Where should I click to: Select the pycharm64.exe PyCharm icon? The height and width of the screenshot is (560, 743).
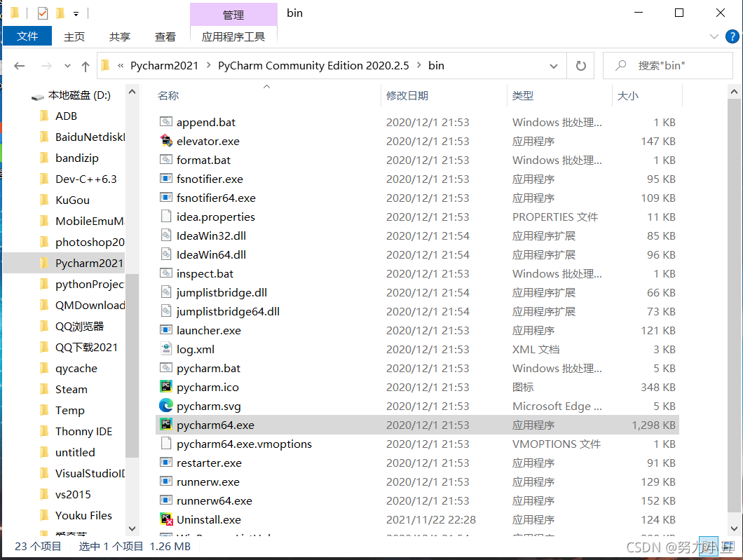pyautogui.click(x=166, y=425)
